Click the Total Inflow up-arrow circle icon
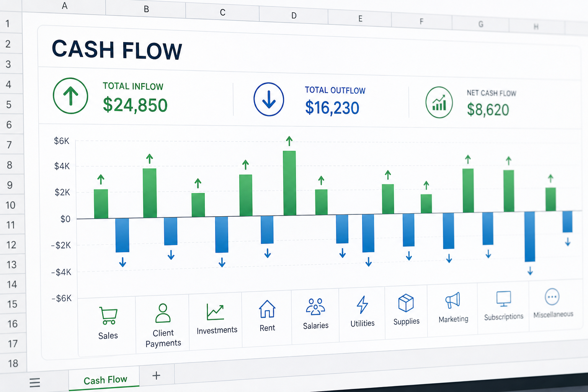Image resolution: width=588 pixels, height=392 pixels. (70, 96)
